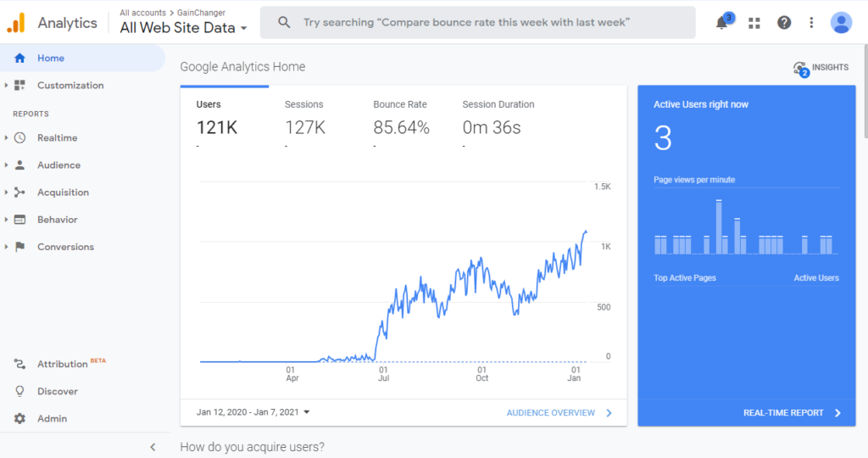Click the 'Page views per minute' label
868x458 pixels.
[x=694, y=180]
